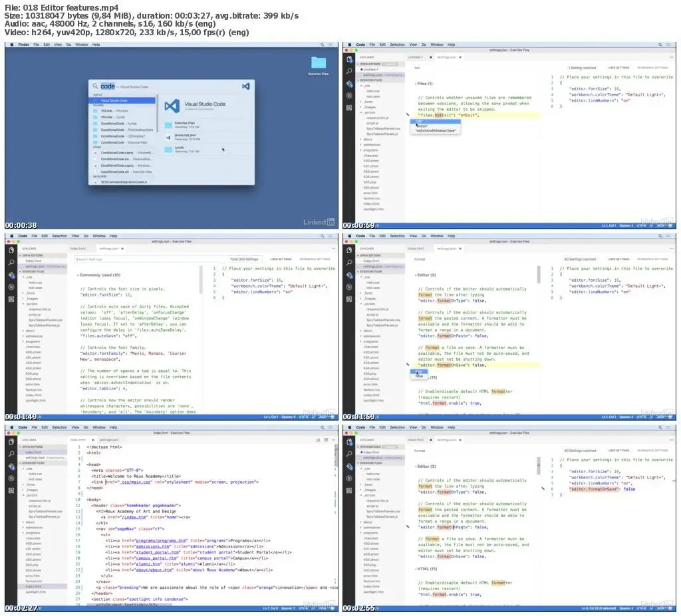
Task: Click Exercise Files desktop folder in 00:00:38 frame
Action: [319, 66]
